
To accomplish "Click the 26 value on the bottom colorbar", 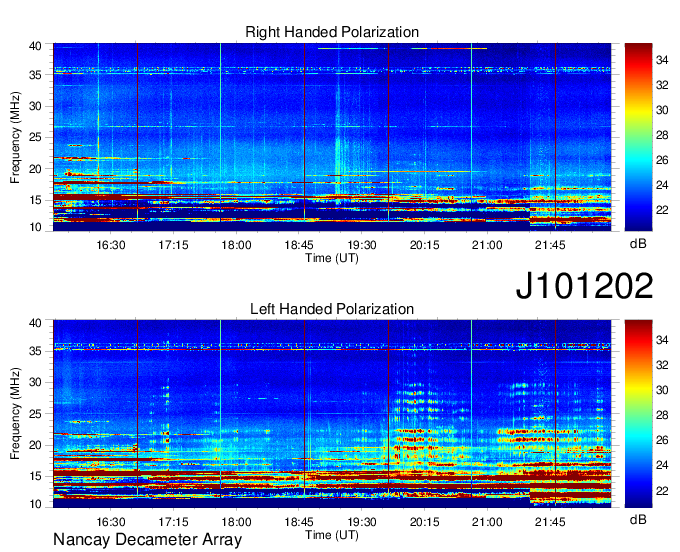I will pyautogui.click(x=662, y=440).
